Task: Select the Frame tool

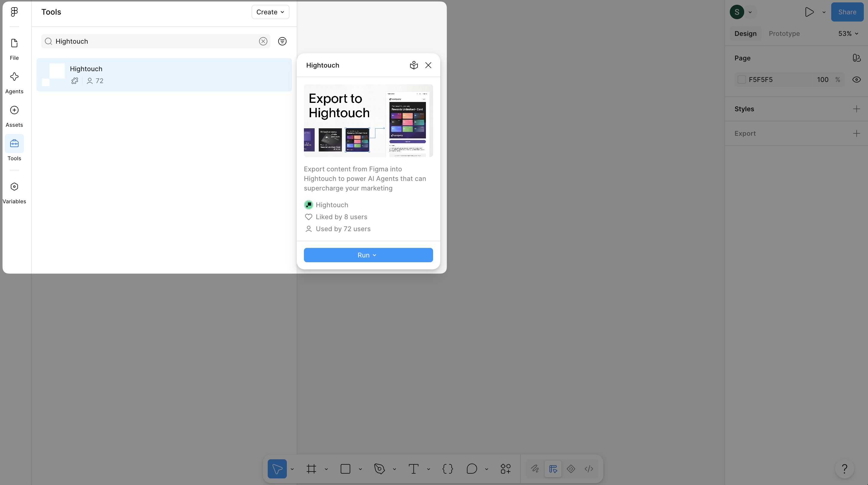Action: (311, 469)
